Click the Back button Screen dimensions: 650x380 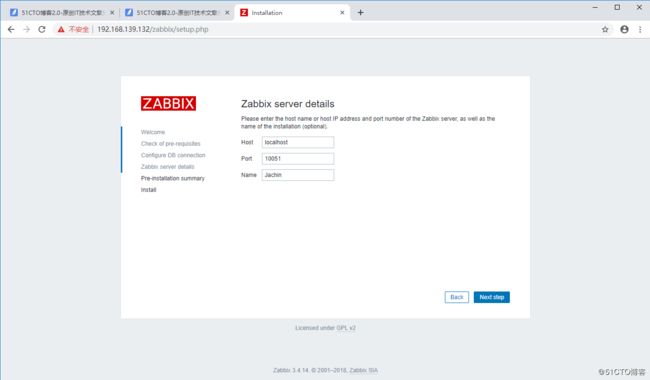pos(456,297)
